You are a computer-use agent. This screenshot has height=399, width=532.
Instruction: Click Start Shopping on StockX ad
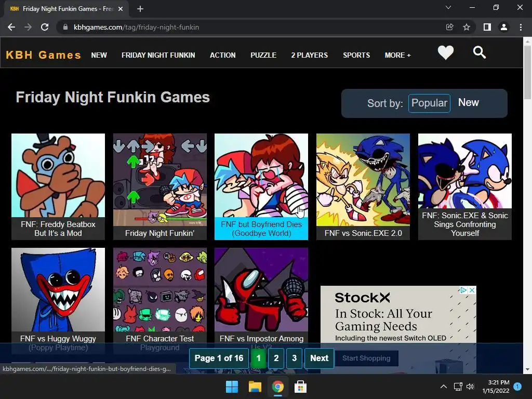[366, 358]
